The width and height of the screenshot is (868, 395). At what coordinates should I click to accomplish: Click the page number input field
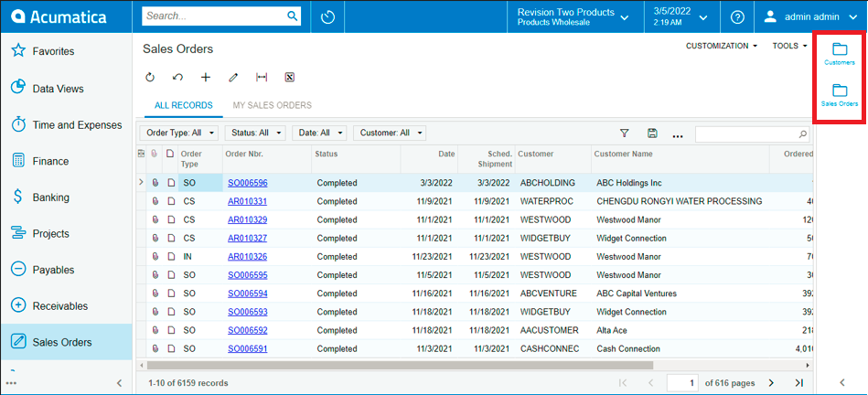click(683, 383)
